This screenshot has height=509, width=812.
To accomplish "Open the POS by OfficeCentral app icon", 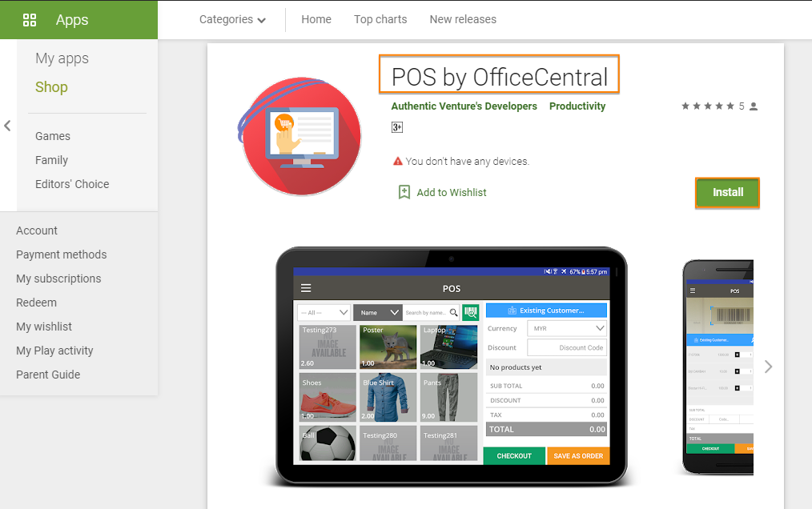I will (x=299, y=136).
